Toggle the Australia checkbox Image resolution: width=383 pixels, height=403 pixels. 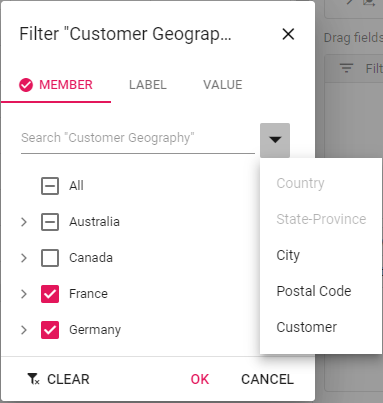[x=50, y=222]
